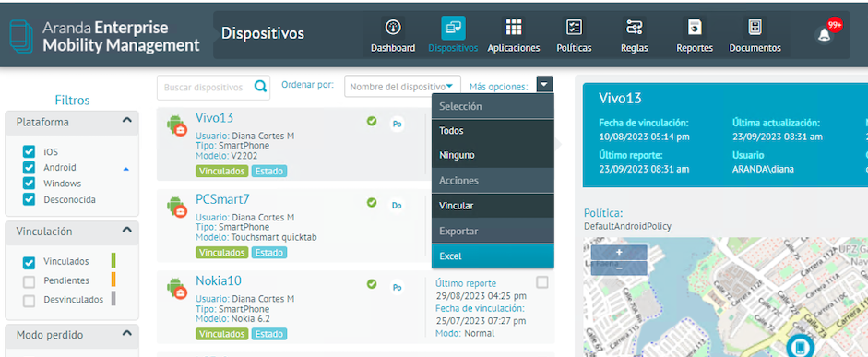
Task: Click the 29/08/2023 04:25 pm report date
Action: [482, 296]
